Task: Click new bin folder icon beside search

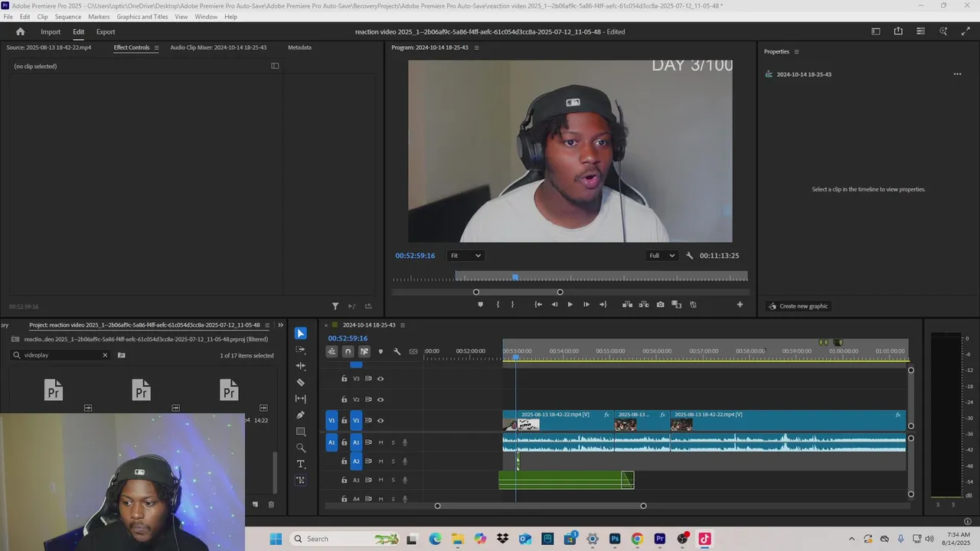Action: click(121, 355)
